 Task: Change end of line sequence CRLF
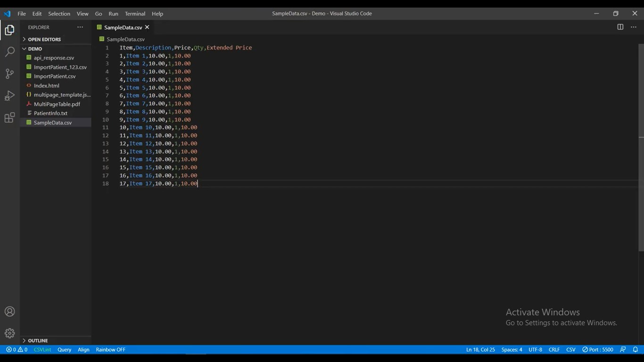554,350
